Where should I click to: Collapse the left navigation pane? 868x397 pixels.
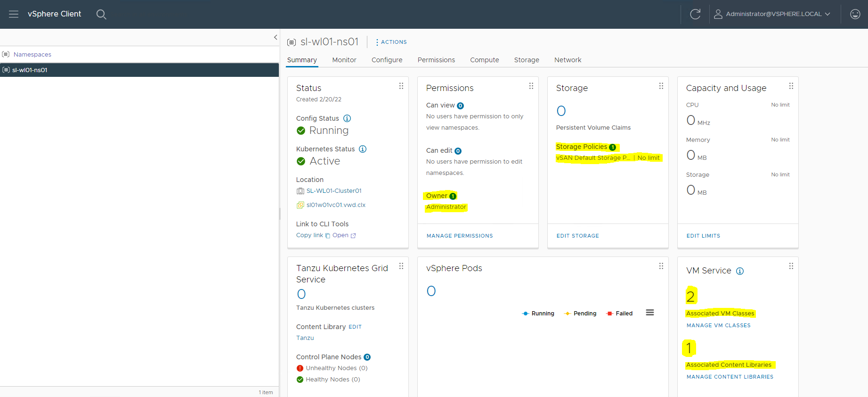276,37
